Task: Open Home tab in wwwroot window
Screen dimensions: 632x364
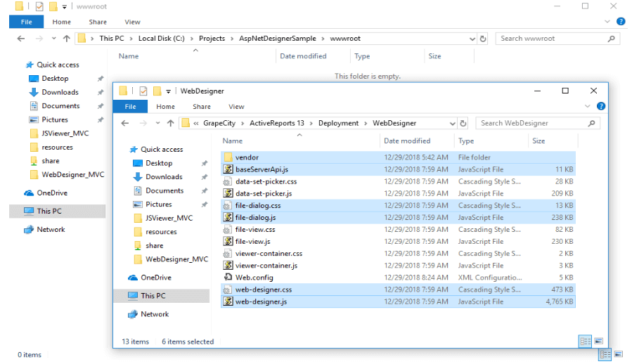Action: (62, 22)
